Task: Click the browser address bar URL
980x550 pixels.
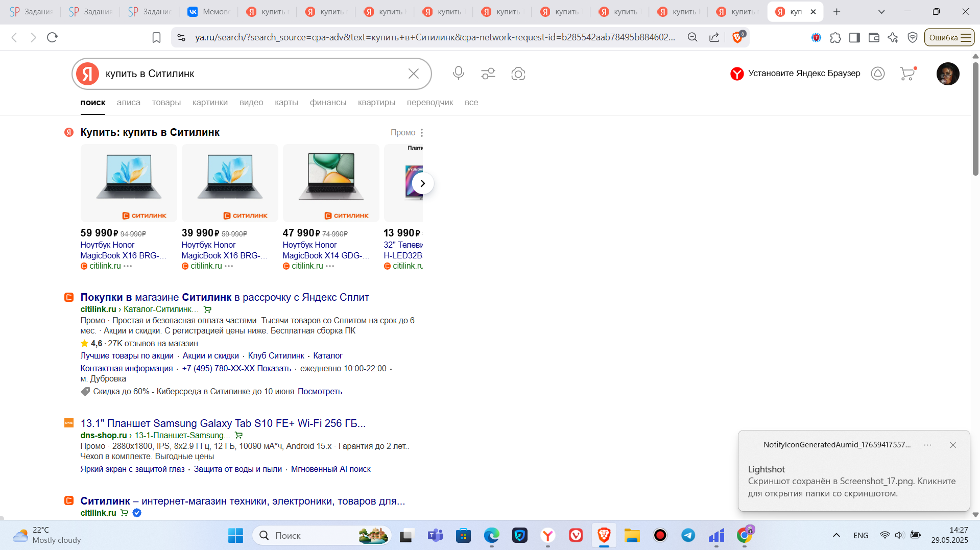Action: pyautogui.click(x=435, y=37)
